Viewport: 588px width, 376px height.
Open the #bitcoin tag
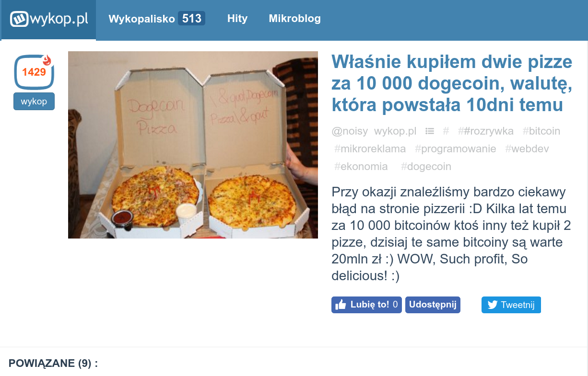pos(541,131)
